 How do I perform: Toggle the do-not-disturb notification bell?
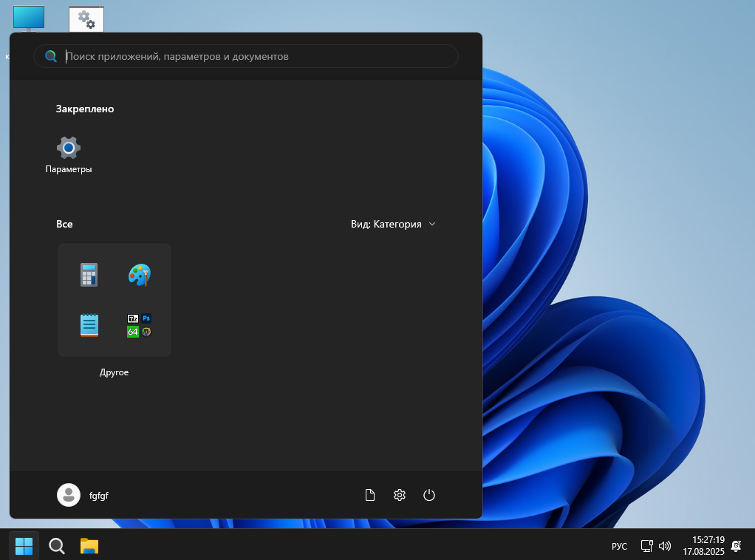pyautogui.click(x=736, y=546)
